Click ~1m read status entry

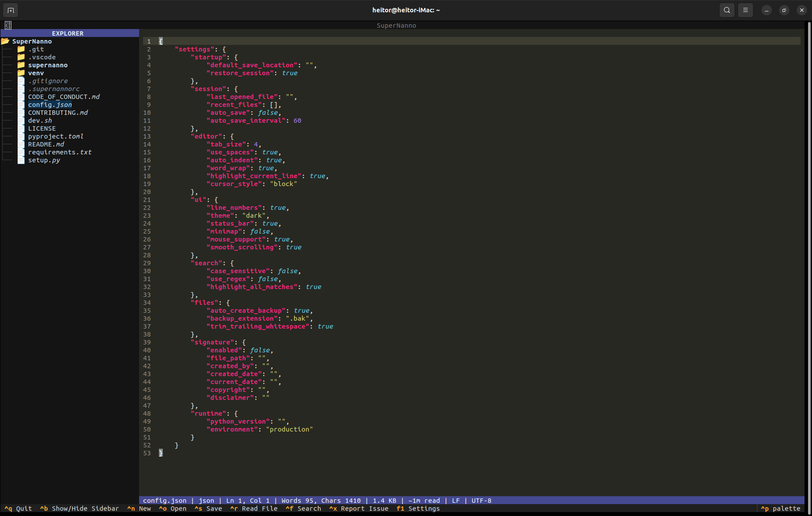click(x=424, y=501)
